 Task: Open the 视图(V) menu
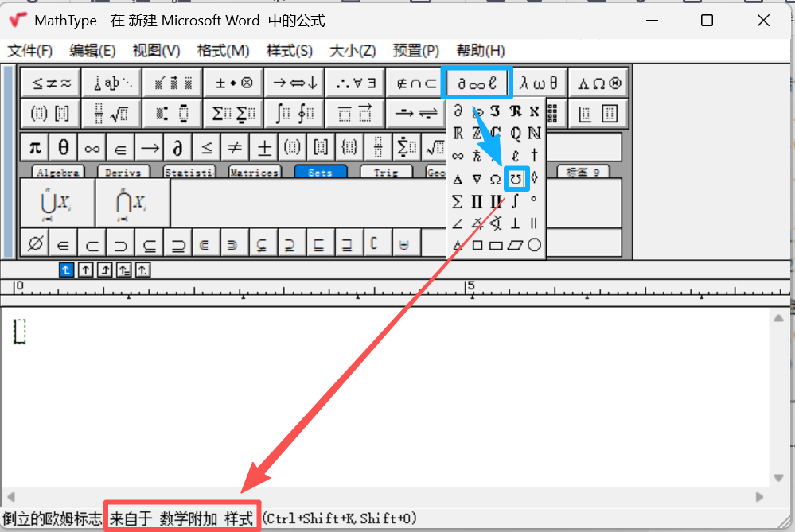click(156, 50)
